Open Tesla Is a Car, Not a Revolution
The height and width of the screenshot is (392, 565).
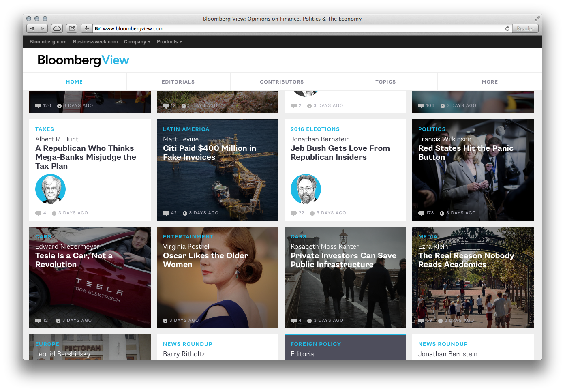pyautogui.click(x=74, y=260)
